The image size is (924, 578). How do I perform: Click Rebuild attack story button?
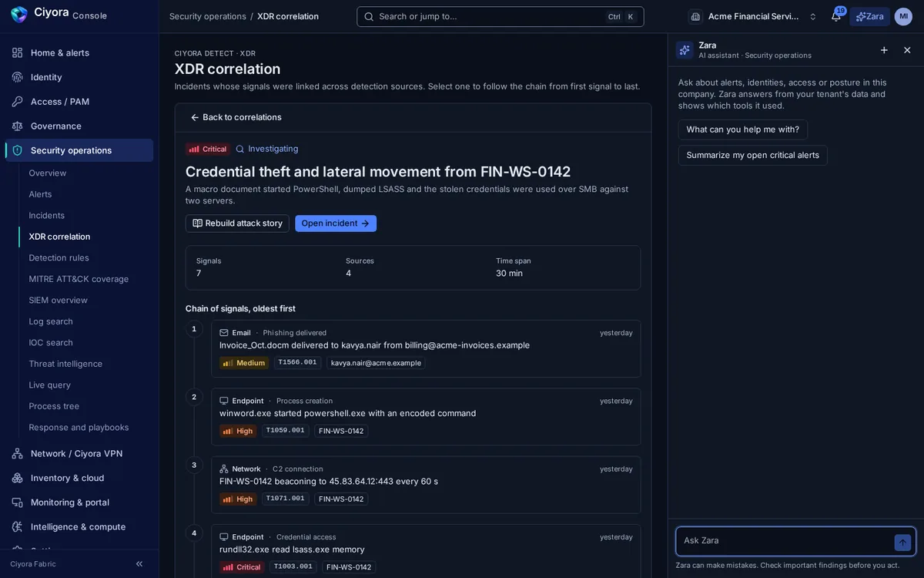point(237,223)
